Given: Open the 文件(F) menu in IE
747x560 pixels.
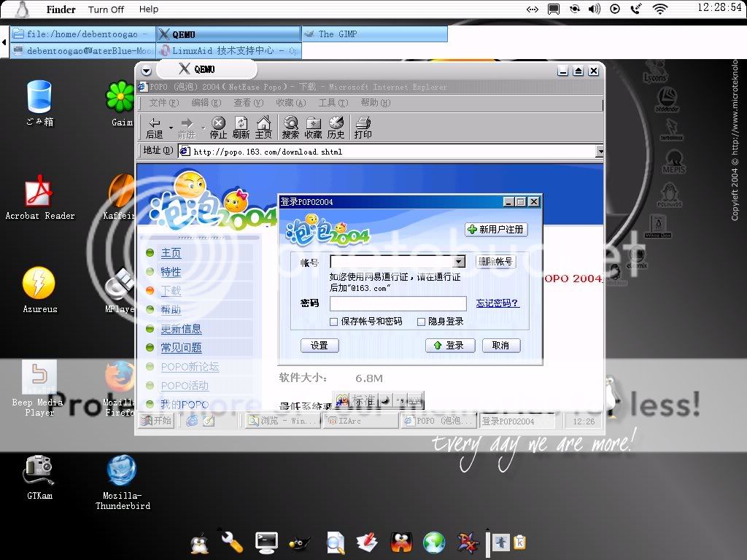Looking at the screenshot, I should click(x=164, y=103).
